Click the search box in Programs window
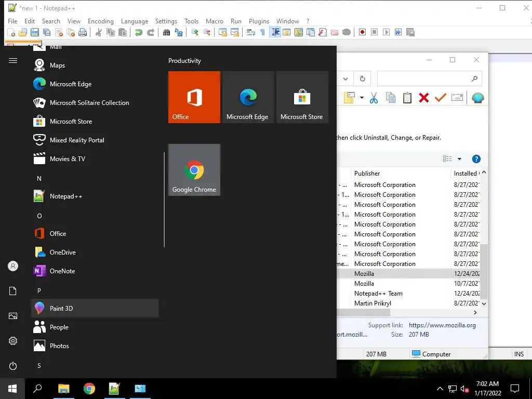This screenshot has width=532, height=399. (x=429, y=79)
